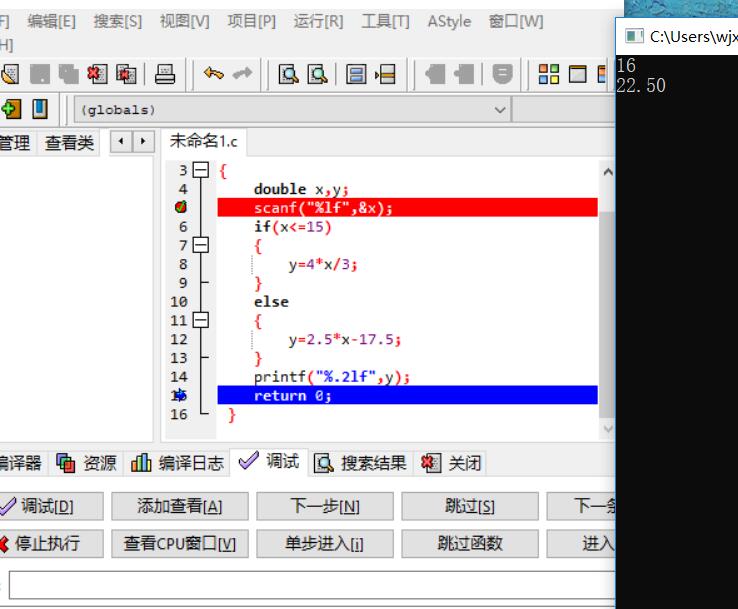738x609 pixels.
Task: Click the 单步进入[i] button
Action: click(x=325, y=544)
